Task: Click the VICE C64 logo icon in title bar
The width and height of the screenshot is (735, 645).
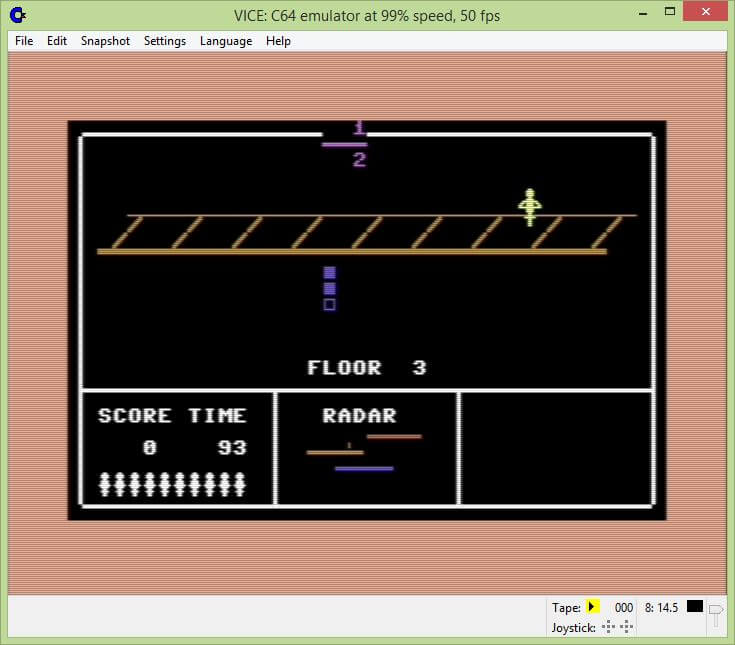Action: coord(18,15)
